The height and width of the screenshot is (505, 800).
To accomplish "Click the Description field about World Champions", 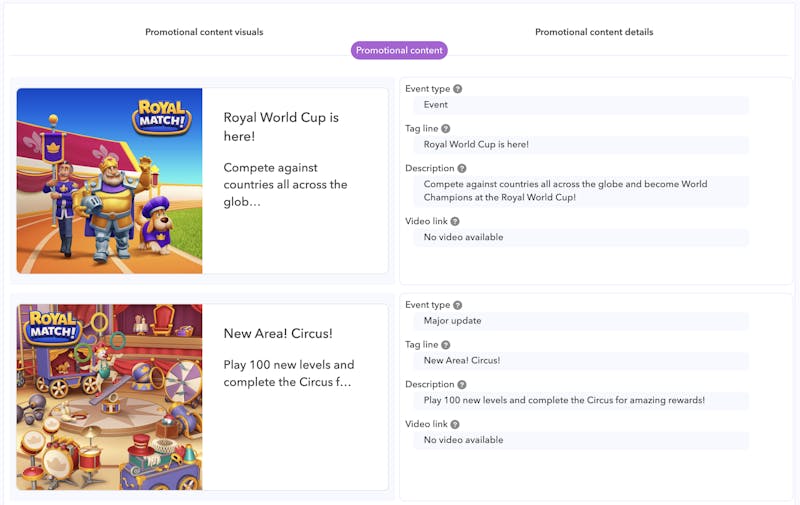I will click(580, 191).
